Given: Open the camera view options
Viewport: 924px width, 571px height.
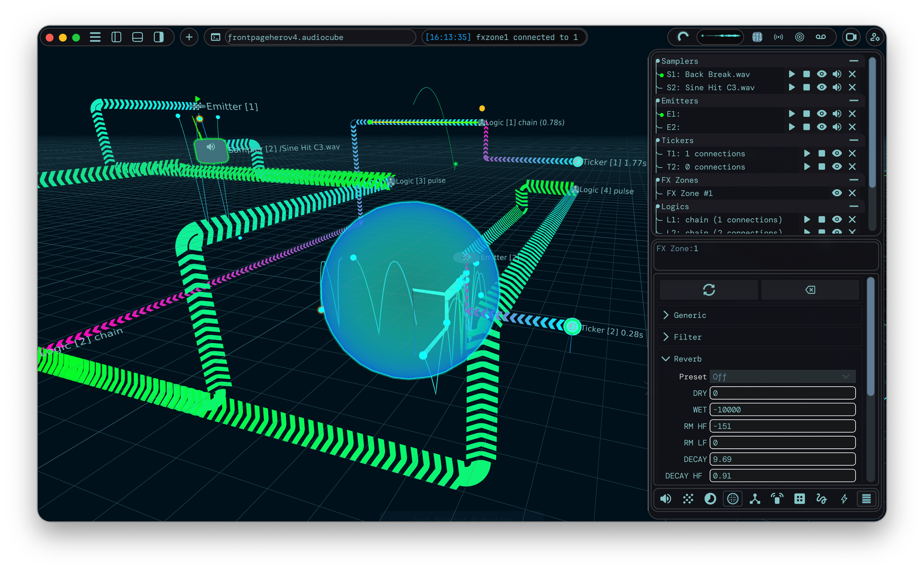Looking at the screenshot, I should 851,37.
